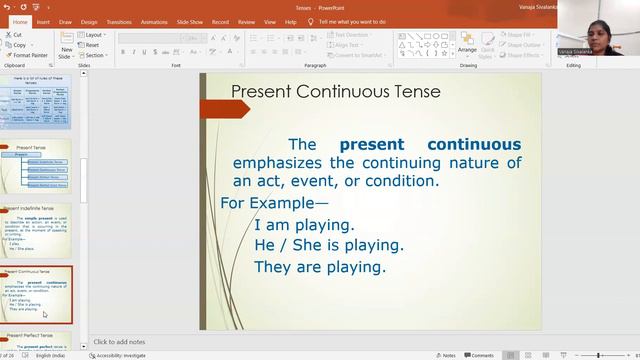Click the Repeat/Redo icon in quick access toolbar
This screenshot has width=640, height=360.
click(23, 7)
